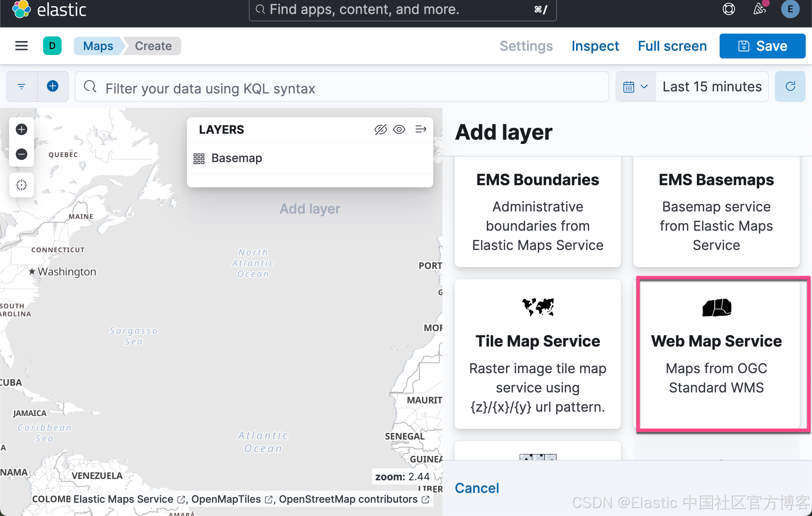The image size is (812, 516).
Task: Open the Last 15 minutes time picker
Action: 712,86
